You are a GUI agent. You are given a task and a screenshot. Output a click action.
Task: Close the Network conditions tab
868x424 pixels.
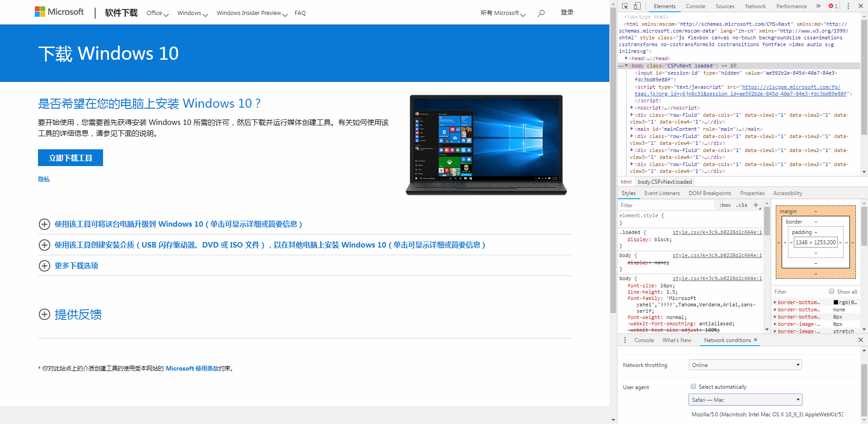755,340
